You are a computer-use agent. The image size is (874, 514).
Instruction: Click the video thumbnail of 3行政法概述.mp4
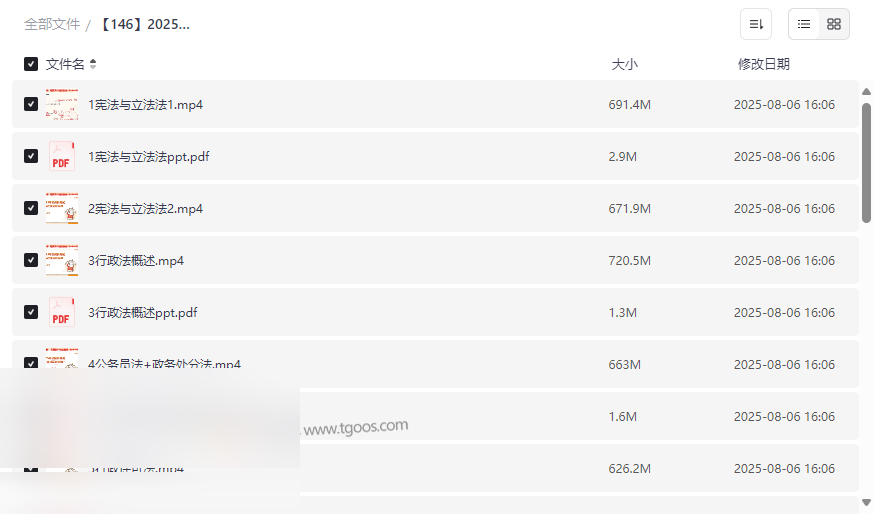coord(62,261)
